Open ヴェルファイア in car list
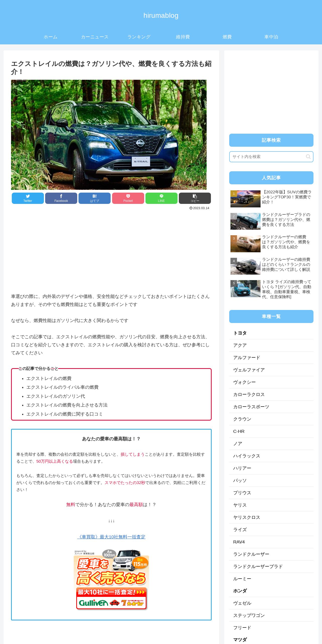This screenshot has height=644, width=322. [x=271, y=370]
